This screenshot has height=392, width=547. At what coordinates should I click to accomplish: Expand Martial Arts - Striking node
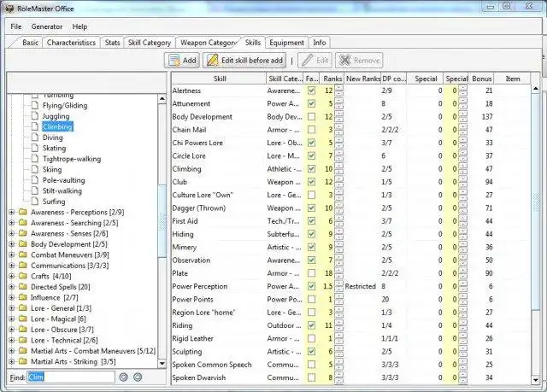tap(12, 362)
